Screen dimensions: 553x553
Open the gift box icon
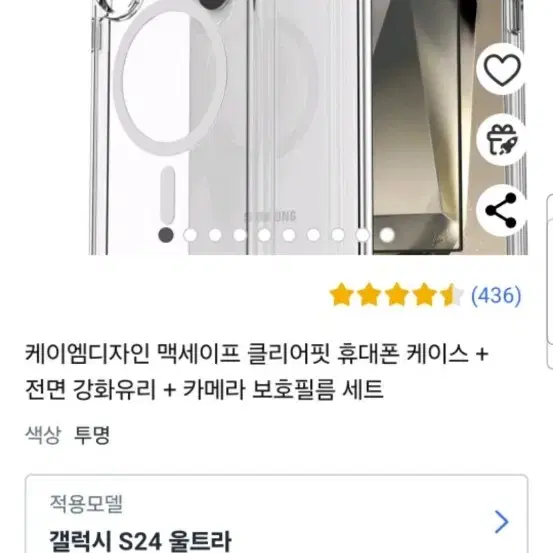(x=502, y=140)
